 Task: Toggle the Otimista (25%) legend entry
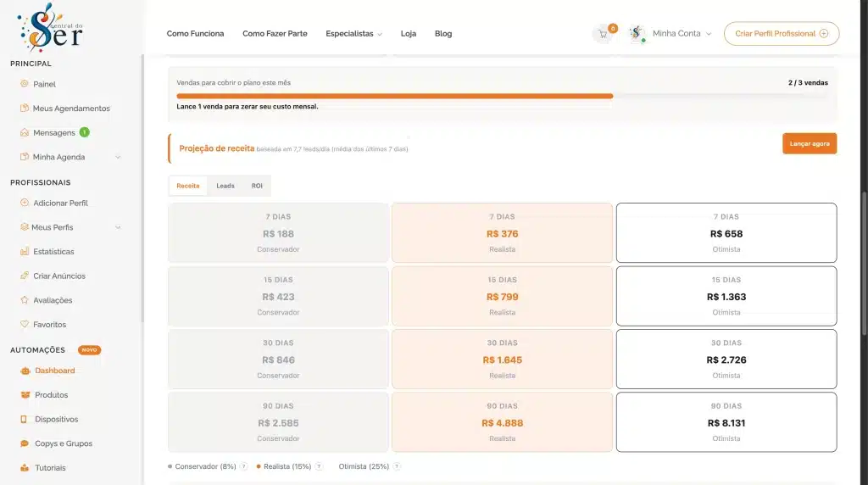pyautogui.click(x=364, y=466)
